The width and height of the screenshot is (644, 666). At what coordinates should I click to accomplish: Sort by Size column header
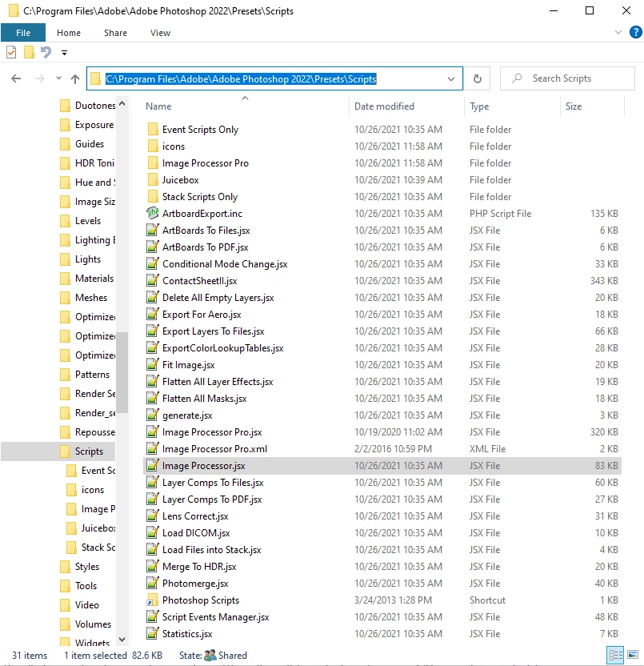click(574, 106)
